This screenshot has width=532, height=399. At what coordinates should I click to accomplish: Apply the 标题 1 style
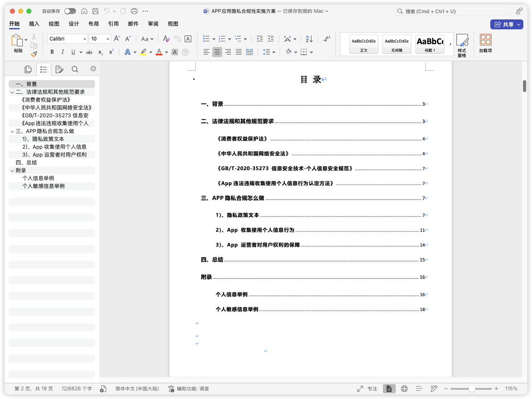(x=430, y=43)
